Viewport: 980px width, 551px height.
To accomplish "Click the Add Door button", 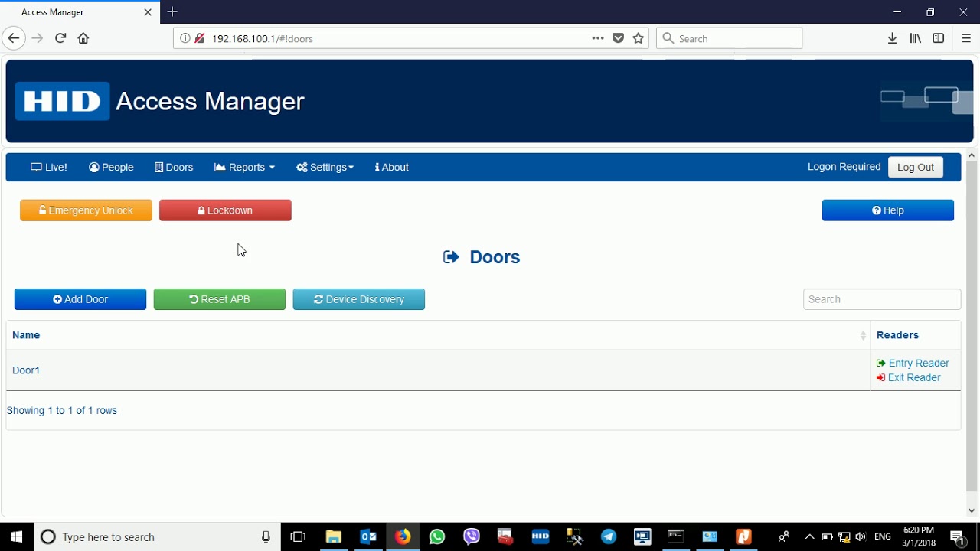I will click(80, 299).
